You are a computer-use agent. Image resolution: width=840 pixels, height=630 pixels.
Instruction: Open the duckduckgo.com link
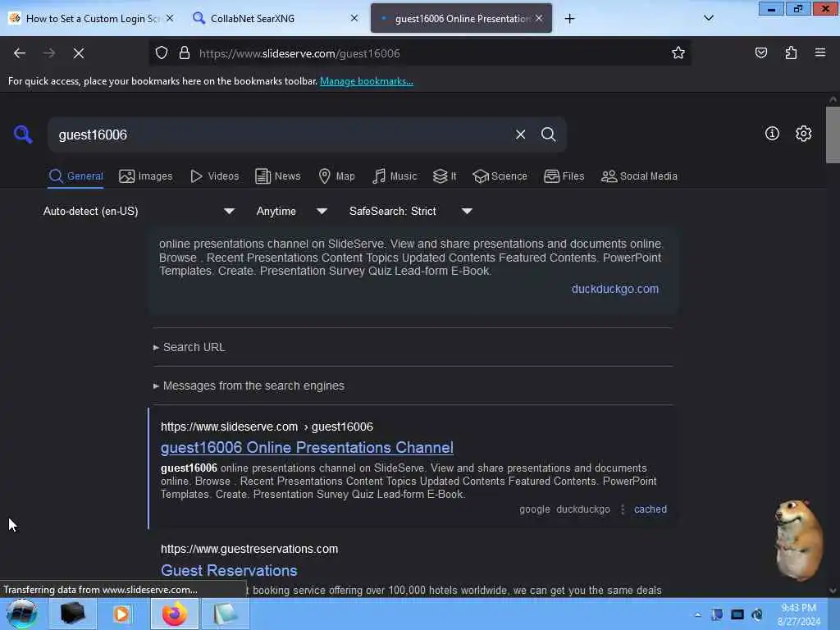coord(615,289)
